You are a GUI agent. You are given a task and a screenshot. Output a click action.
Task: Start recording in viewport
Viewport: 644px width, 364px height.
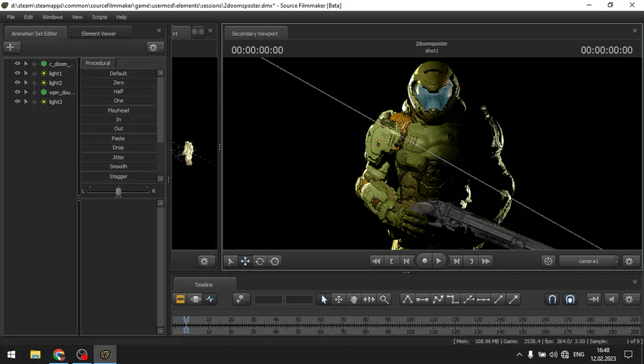(x=424, y=261)
